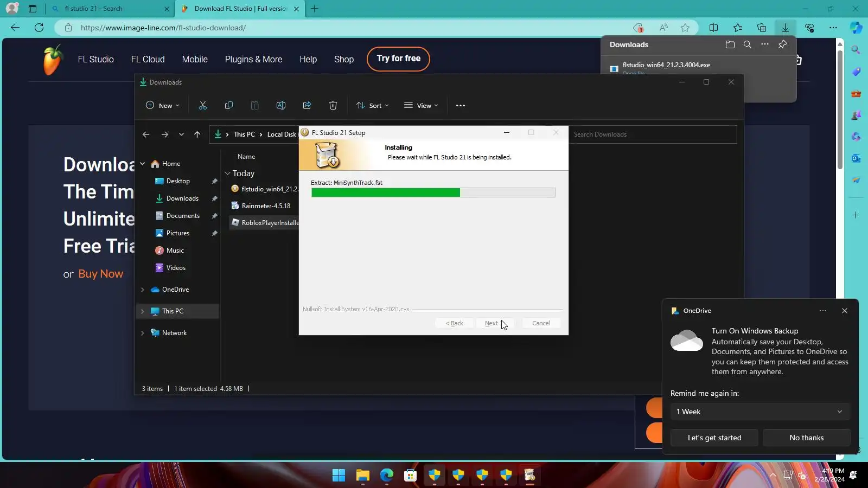The height and width of the screenshot is (488, 868).
Task: Collapse the Today file group
Action: pyautogui.click(x=228, y=174)
